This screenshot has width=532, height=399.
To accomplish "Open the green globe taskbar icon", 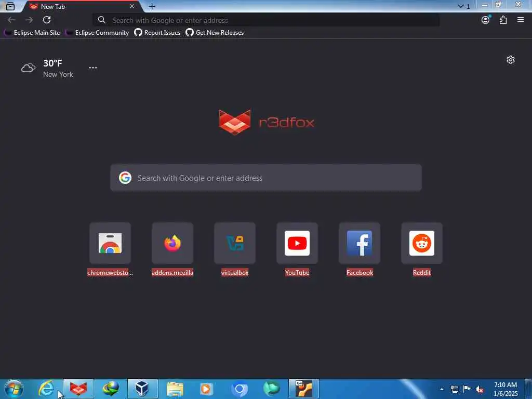I will pyautogui.click(x=271, y=389).
